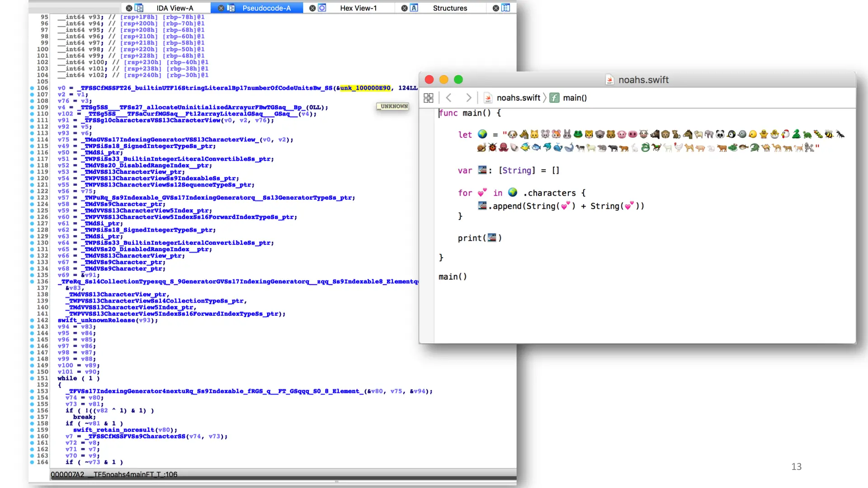Open noahs.swift breadcrumb dropdown
The height and width of the screenshot is (488, 868).
tap(518, 98)
